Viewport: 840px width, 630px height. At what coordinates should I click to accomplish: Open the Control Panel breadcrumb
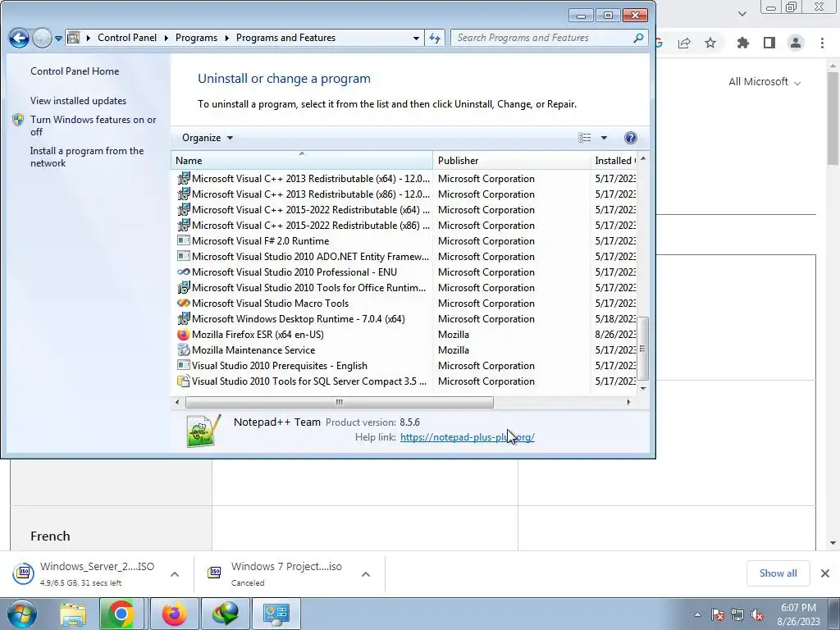pyautogui.click(x=127, y=38)
